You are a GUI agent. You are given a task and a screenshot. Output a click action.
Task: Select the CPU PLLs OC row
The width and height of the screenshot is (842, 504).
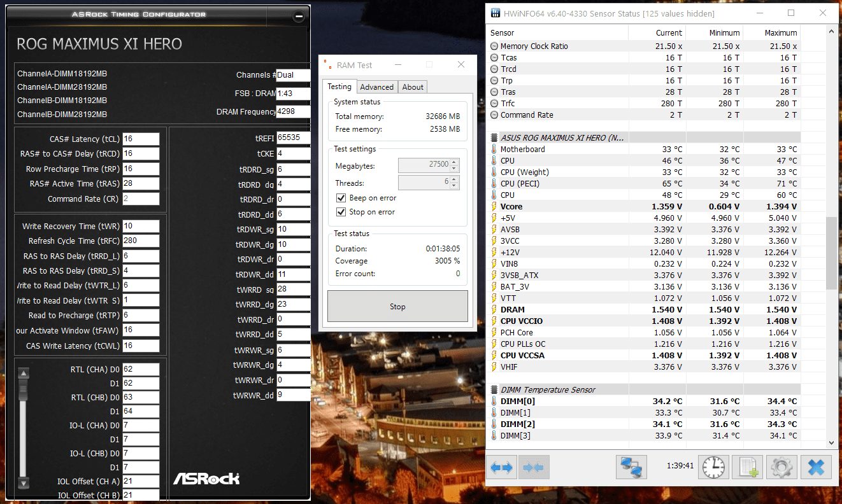pos(645,344)
